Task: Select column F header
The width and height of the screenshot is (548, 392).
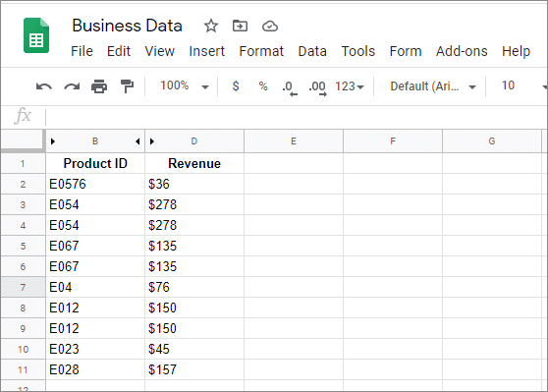Action: 393,141
